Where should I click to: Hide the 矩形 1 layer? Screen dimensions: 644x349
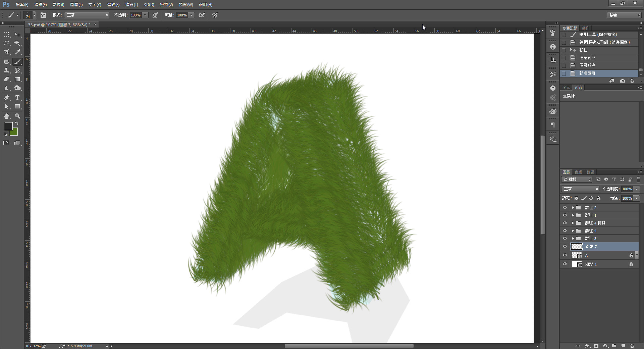coord(565,264)
